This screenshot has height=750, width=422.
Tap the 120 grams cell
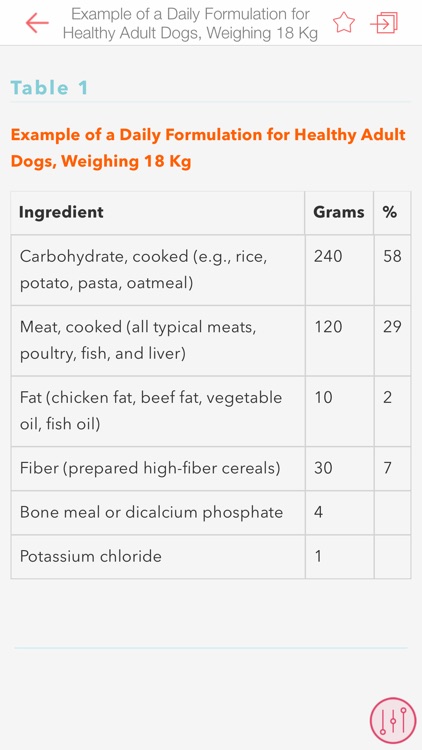click(339, 341)
